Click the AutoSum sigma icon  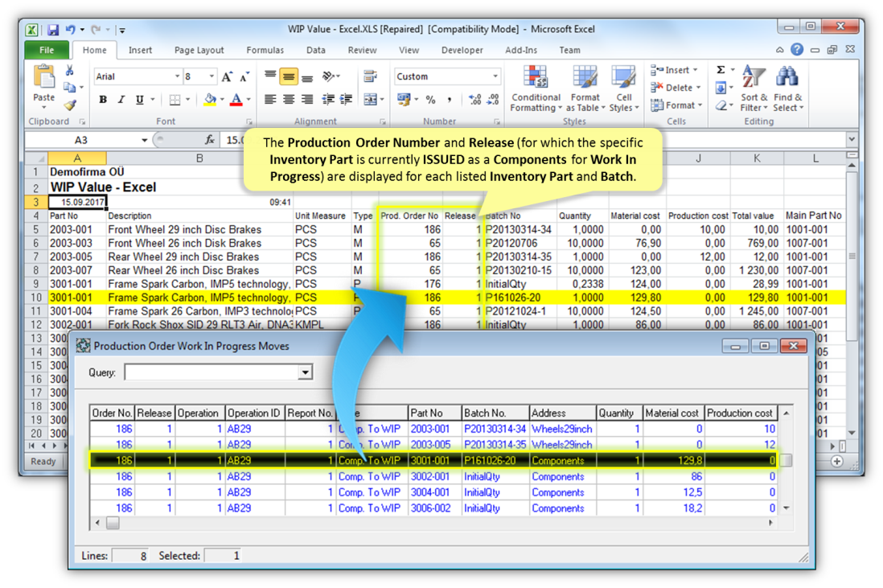point(721,70)
